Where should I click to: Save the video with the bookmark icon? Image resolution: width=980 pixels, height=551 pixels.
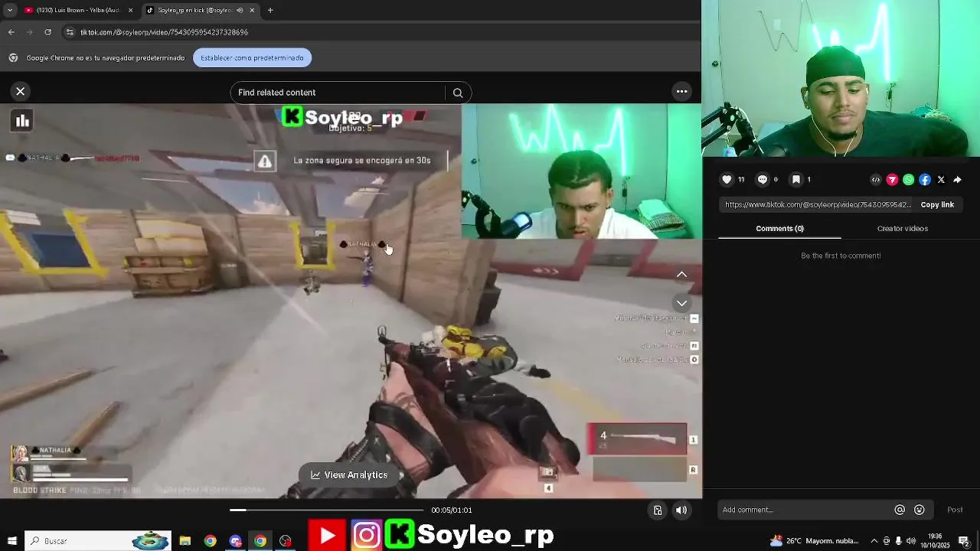[796, 179]
